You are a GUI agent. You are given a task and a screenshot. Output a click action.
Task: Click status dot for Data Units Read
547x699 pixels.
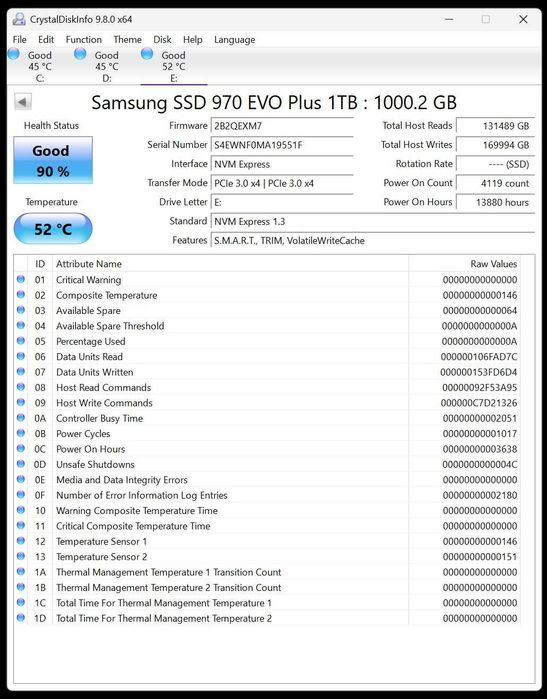click(21, 356)
